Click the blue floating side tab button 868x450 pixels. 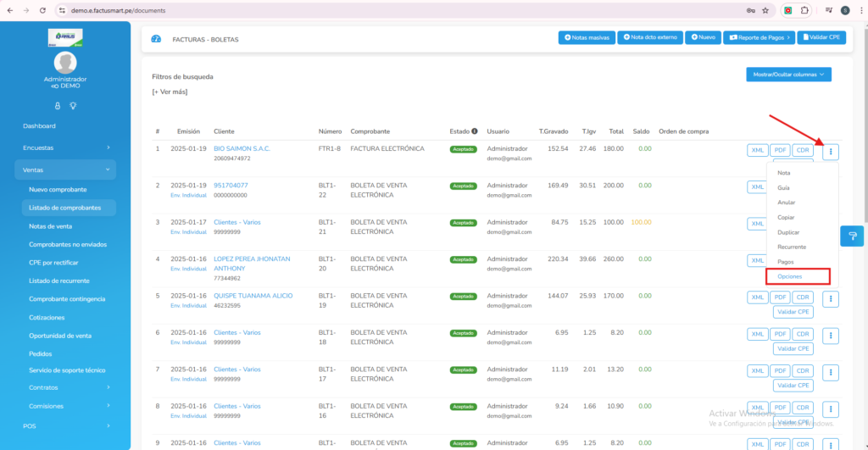pyautogui.click(x=853, y=236)
